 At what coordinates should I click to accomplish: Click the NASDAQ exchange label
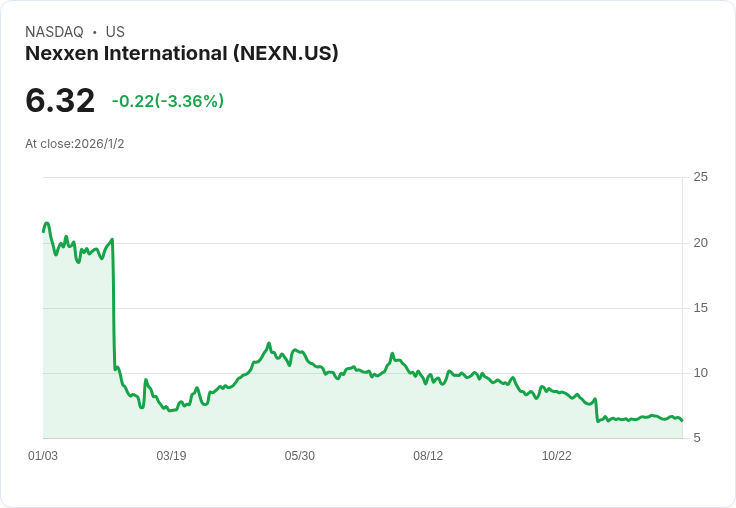click(x=54, y=32)
